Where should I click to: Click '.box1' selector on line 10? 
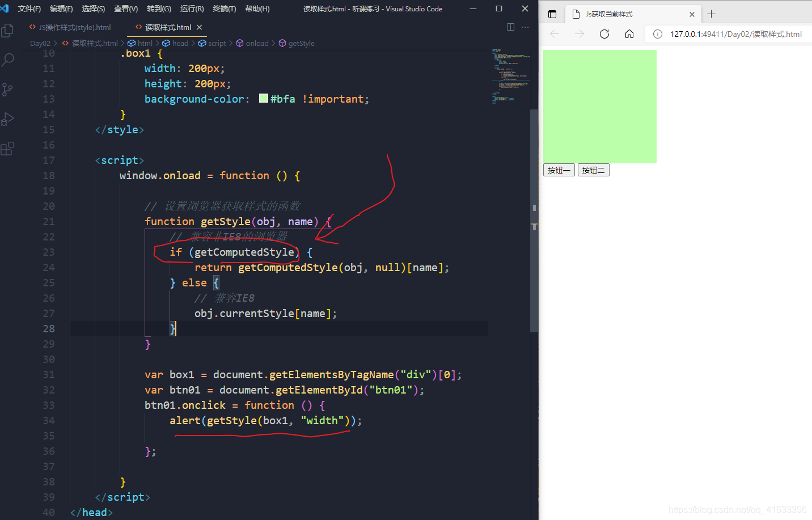[x=135, y=53]
